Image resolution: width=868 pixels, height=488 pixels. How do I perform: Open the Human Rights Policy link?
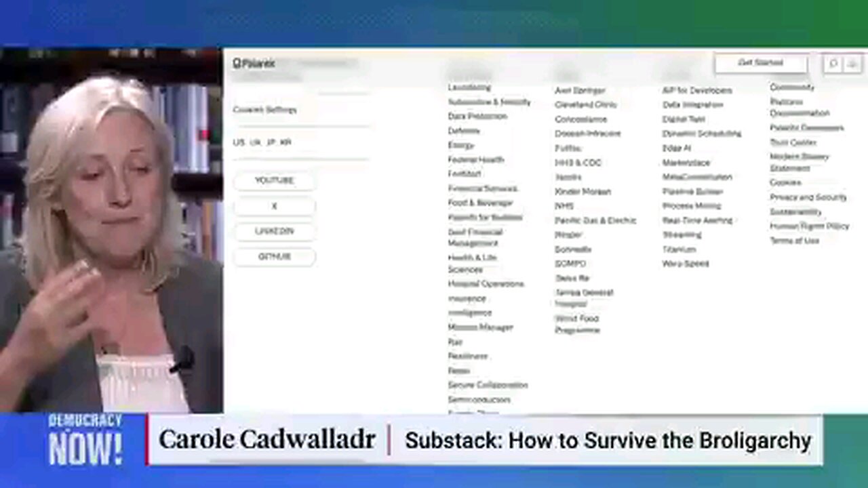(x=809, y=226)
